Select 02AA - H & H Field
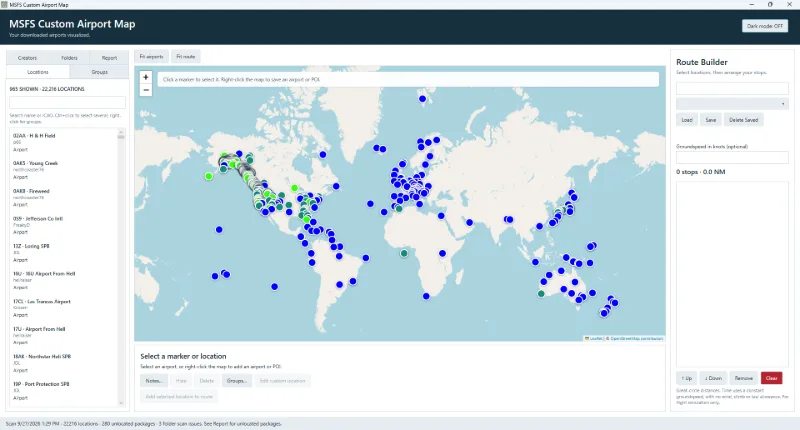 point(64,142)
